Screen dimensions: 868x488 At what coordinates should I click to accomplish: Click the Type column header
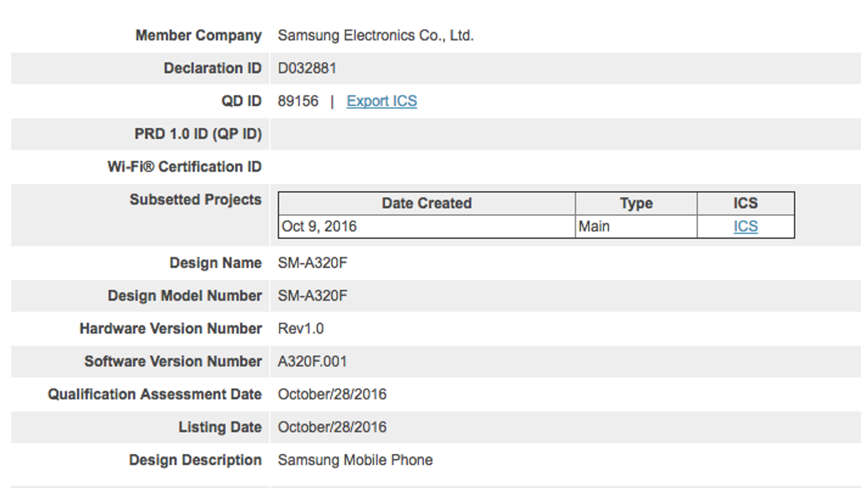click(x=636, y=203)
